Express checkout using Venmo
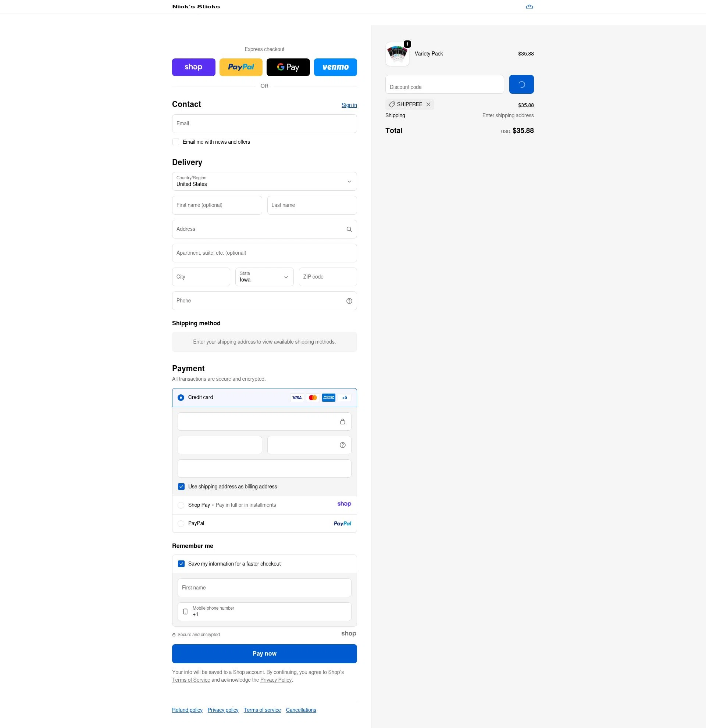This screenshot has width=706, height=728. click(335, 67)
